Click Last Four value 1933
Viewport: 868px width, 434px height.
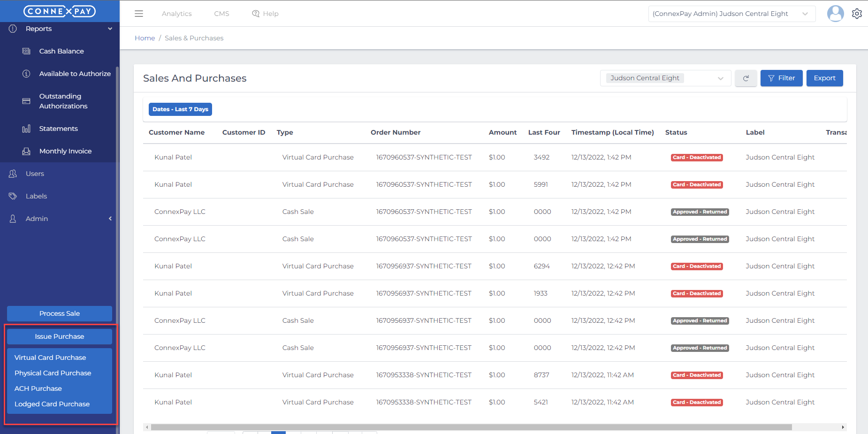[x=541, y=293]
